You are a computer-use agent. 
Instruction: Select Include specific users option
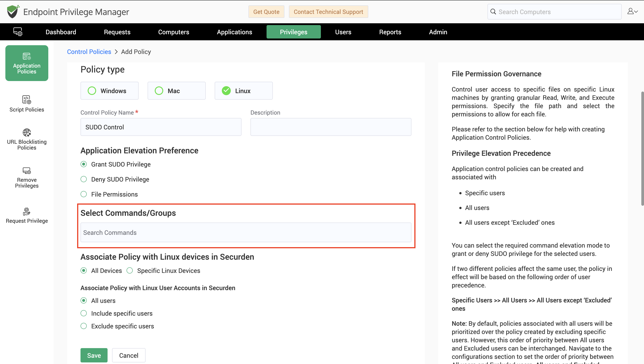tap(84, 313)
